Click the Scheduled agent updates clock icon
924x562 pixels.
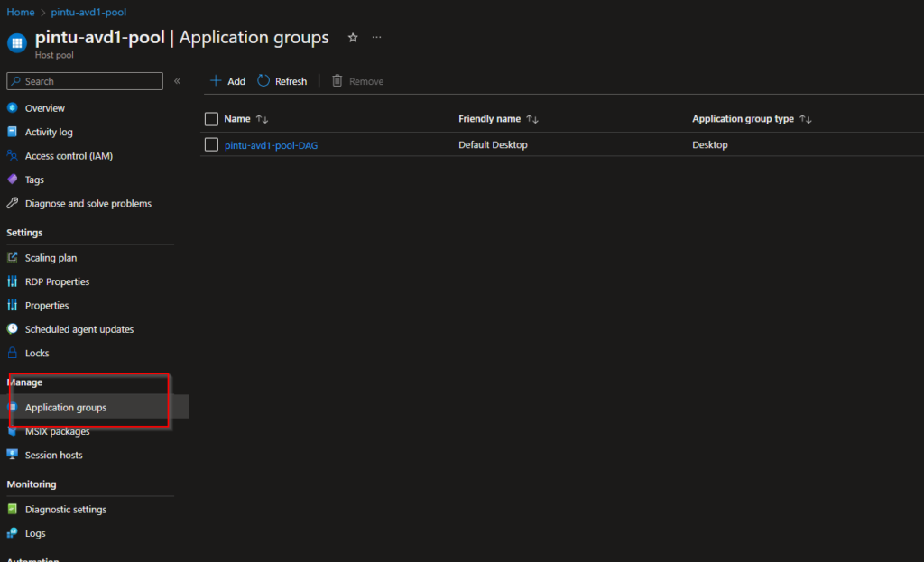(x=13, y=328)
